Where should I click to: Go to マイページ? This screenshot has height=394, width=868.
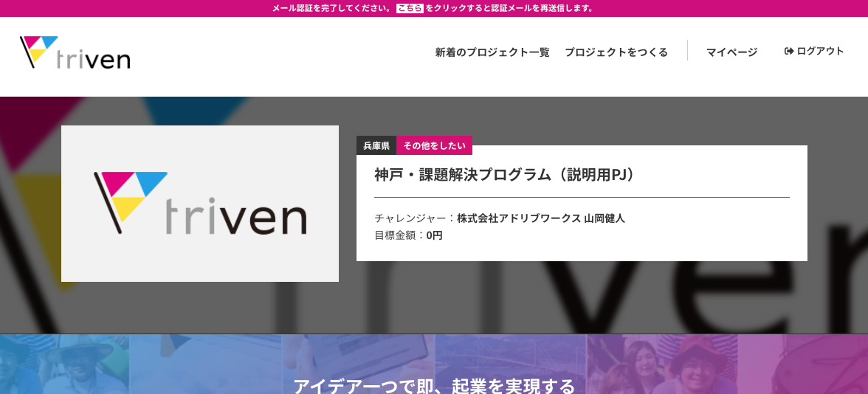(x=732, y=52)
